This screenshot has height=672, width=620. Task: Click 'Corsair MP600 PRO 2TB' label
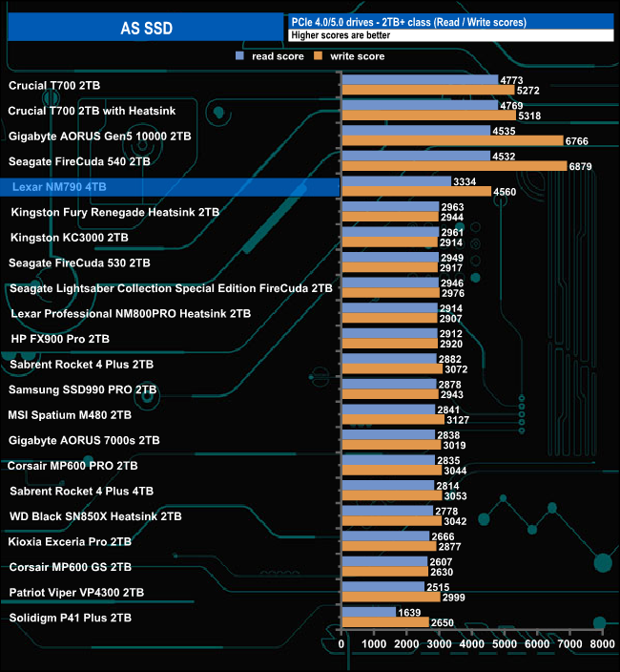pyautogui.click(x=72, y=466)
